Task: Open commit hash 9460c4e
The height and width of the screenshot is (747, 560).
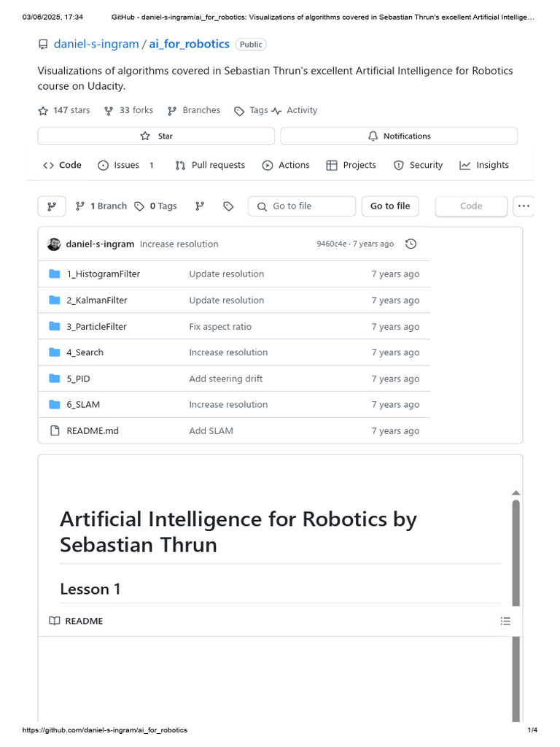Action: [x=332, y=244]
